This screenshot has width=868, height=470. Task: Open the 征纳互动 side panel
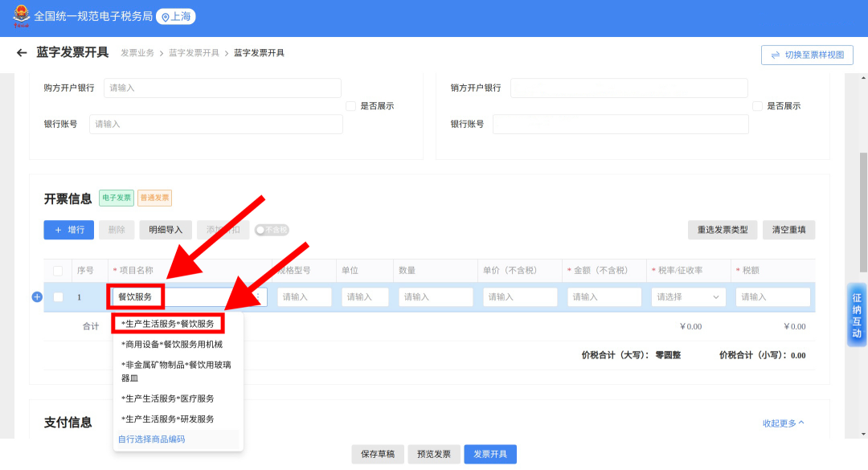857,315
